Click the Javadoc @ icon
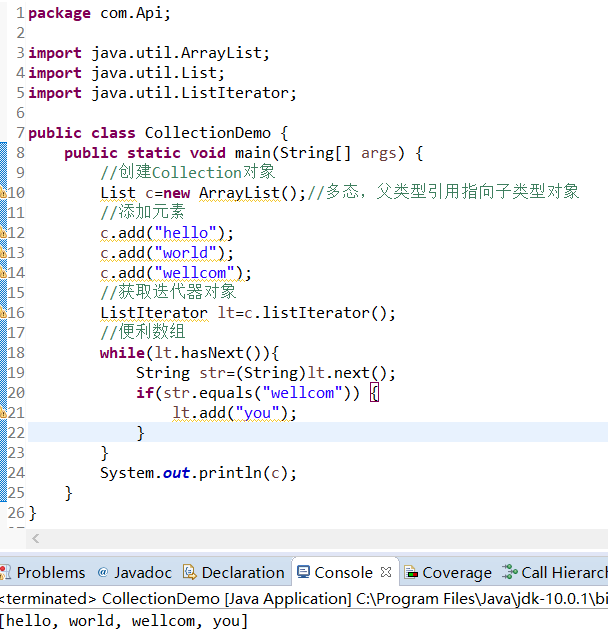Image resolution: width=608 pixels, height=635 pixels. pyautogui.click(x=103, y=572)
